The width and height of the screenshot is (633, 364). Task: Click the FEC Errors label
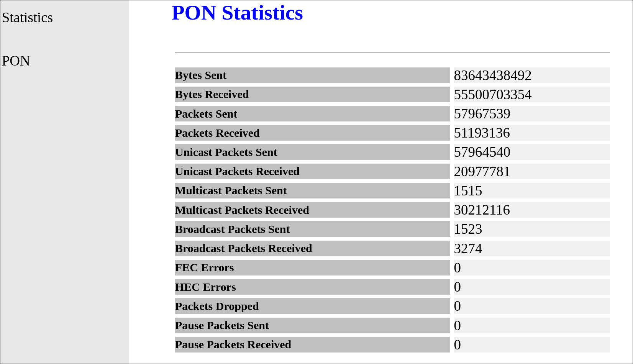(x=204, y=267)
